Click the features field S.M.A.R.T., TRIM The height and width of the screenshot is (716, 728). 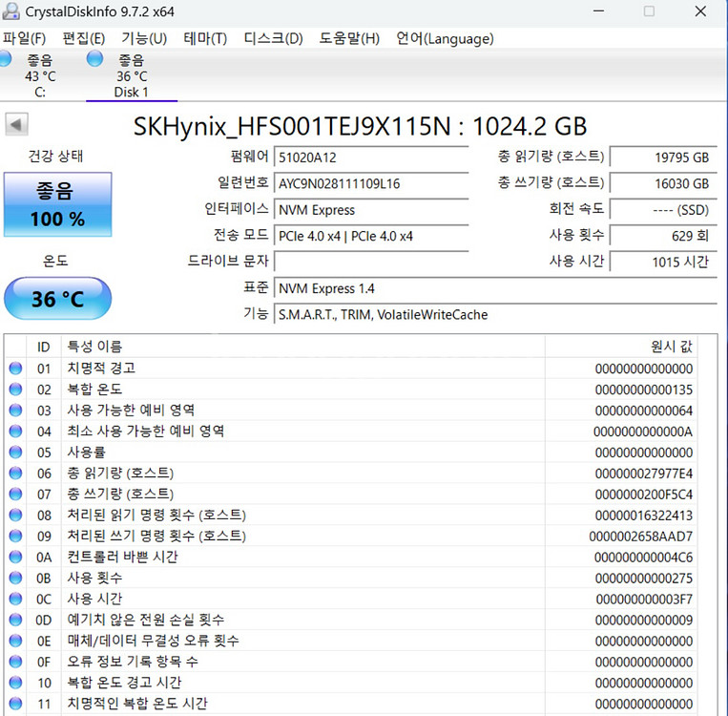pyautogui.click(x=495, y=314)
